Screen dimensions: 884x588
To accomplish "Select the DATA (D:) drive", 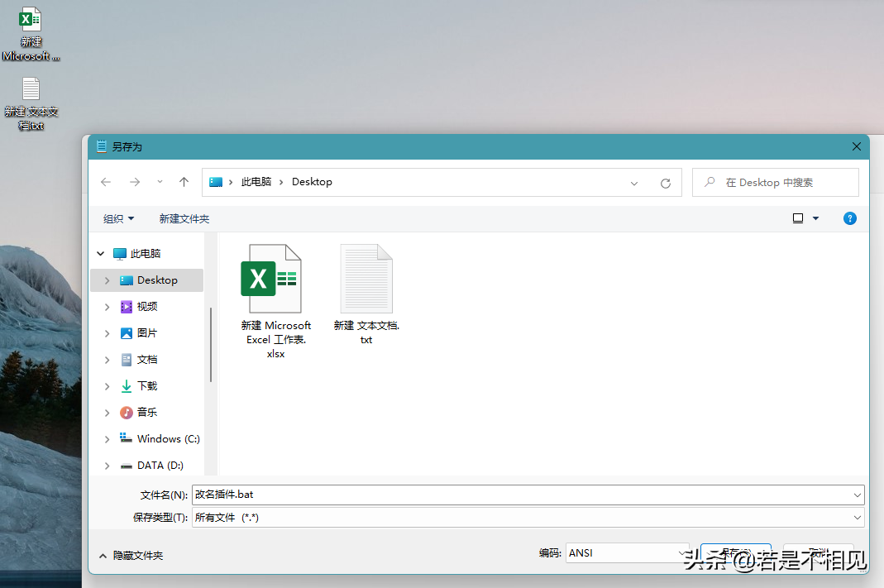I will [151, 465].
